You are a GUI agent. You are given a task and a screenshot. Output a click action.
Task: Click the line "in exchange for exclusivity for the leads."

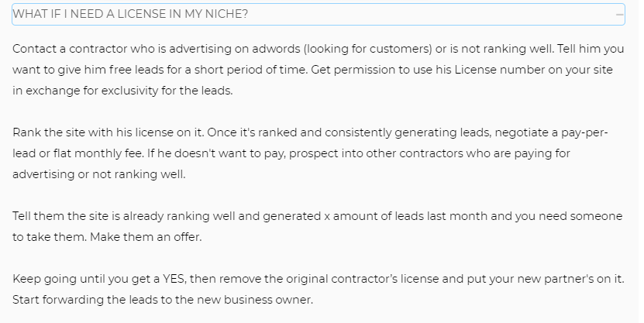(x=122, y=91)
